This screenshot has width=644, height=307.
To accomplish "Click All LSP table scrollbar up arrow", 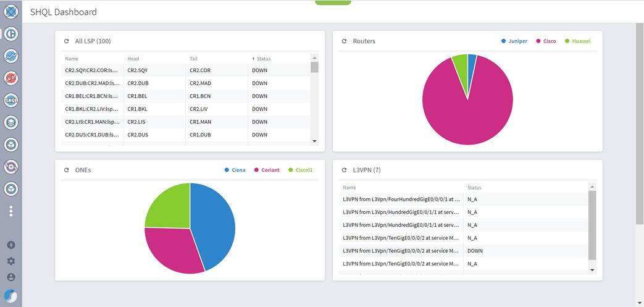I will click(x=315, y=58).
